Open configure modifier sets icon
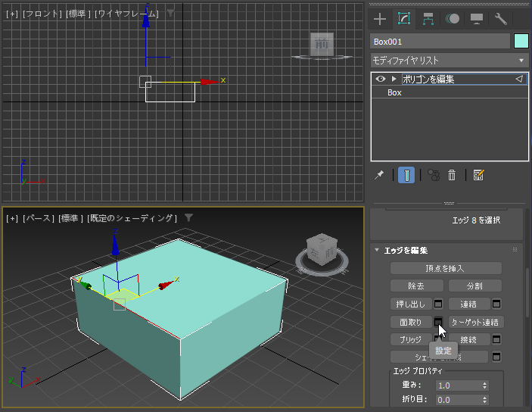Image resolution: width=532 pixels, height=412 pixels. (x=478, y=175)
